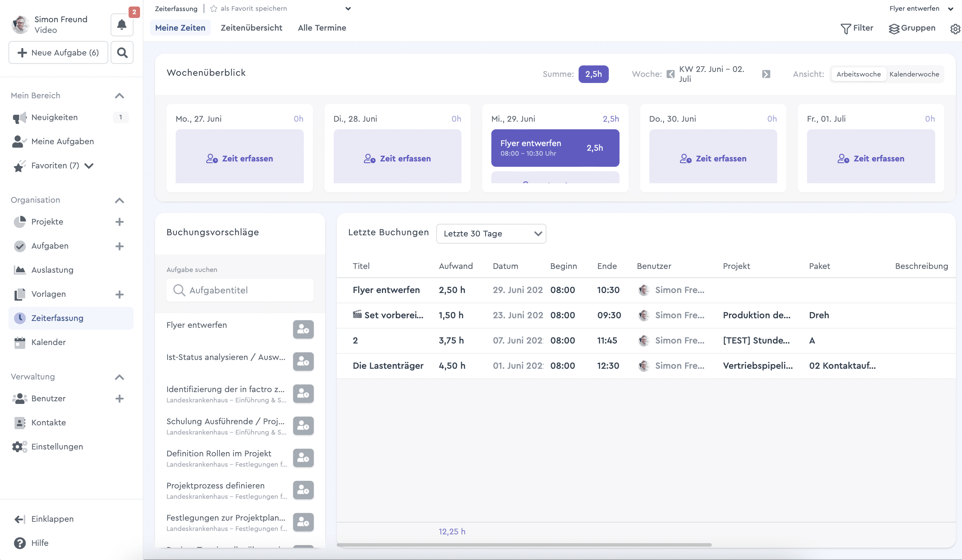Viewport: 962px width, 560px height.
Task: Go to previous week arrow
Action: (x=670, y=74)
